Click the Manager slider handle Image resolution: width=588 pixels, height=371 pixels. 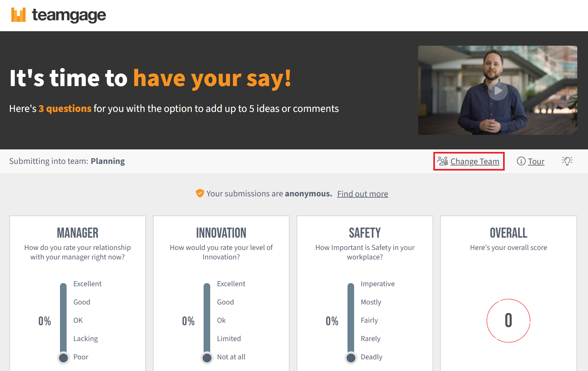(x=63, y=358)
